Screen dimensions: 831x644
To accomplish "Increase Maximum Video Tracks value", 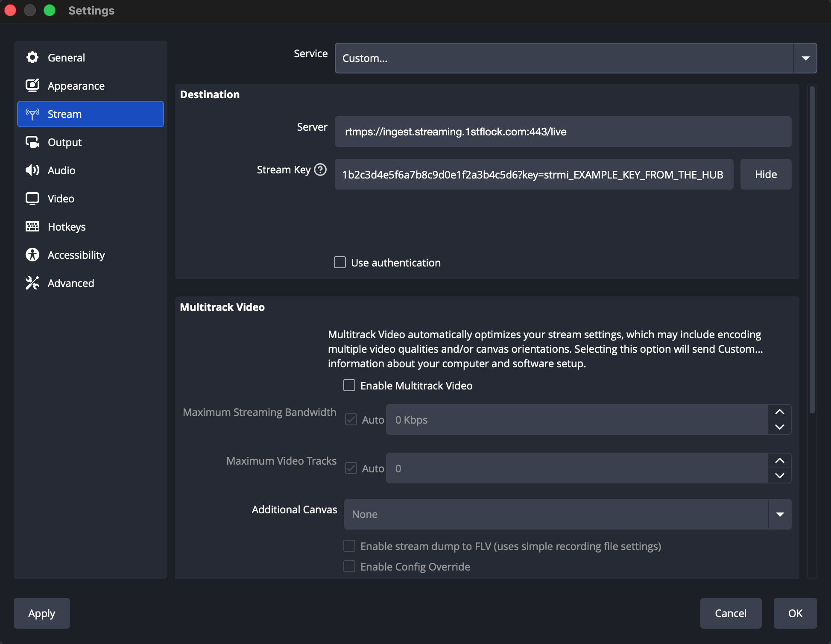I will tap(780, 461).
